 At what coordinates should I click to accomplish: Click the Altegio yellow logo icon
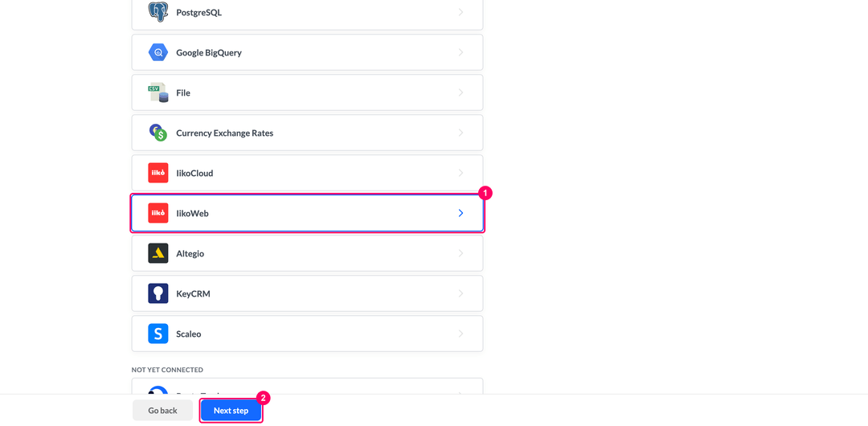158,253
